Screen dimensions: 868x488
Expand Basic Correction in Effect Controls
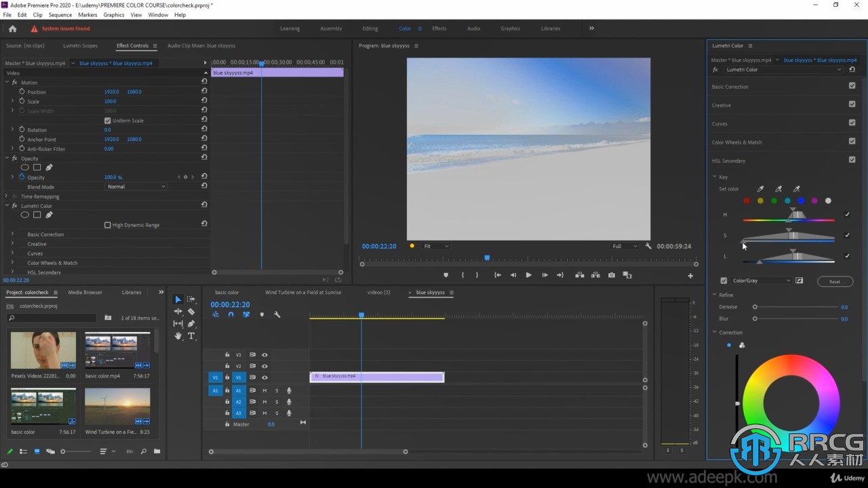(12, 235)
